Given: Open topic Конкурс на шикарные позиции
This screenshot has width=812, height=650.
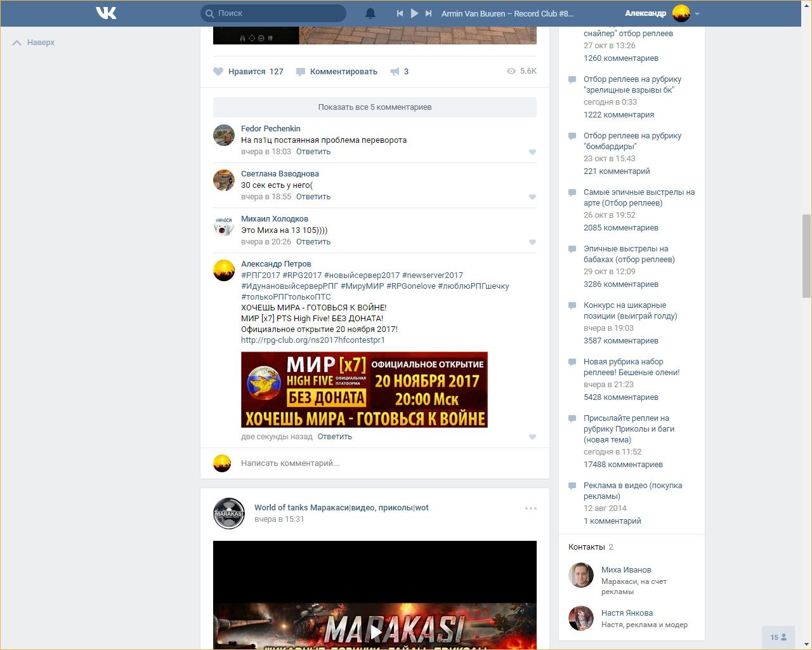Looking at the screenshot, I should tap(631, 310).
